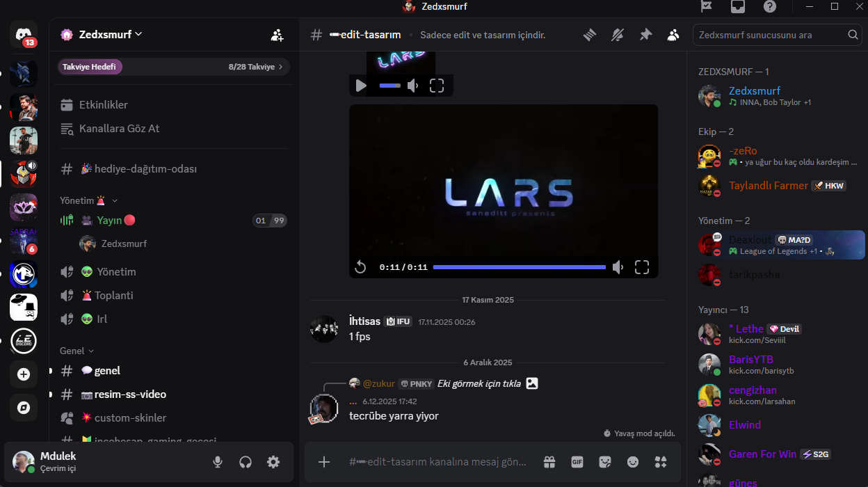This screenshot has width=868, height=487.
Task: Click İhtisas username in chat
Action: click(x=364, y=321)
